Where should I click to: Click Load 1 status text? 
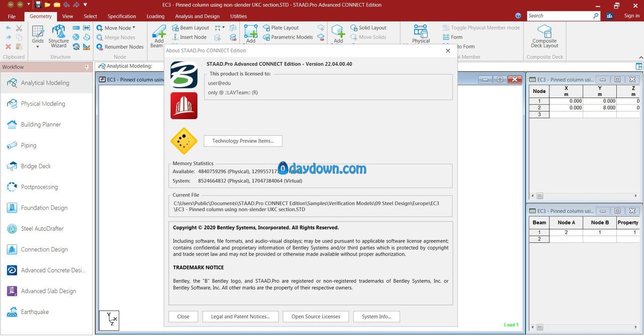(x=511, y=325)
